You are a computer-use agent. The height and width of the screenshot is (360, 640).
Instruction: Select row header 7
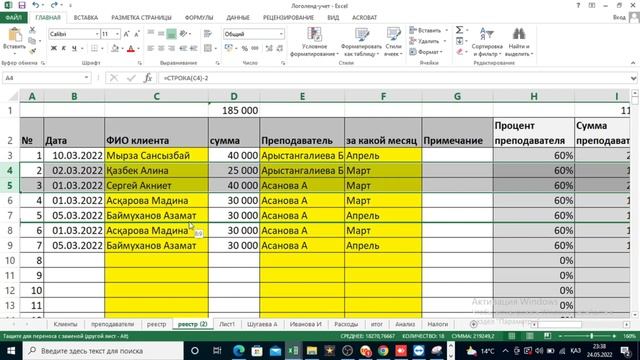(10, 216)
